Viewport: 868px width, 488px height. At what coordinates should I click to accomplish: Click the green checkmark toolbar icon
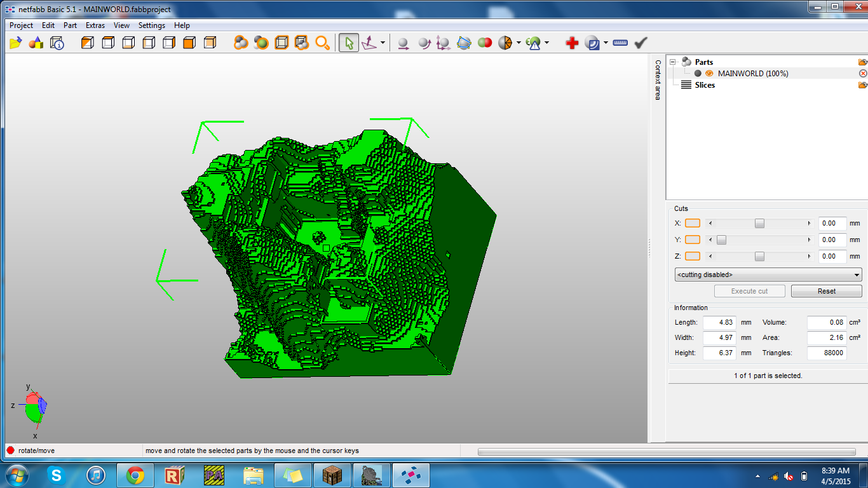[x=640, y=42]
